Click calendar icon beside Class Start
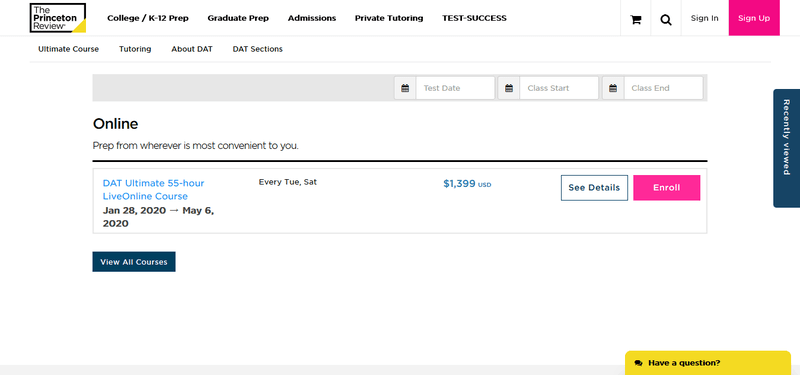 tap(509, 88)
